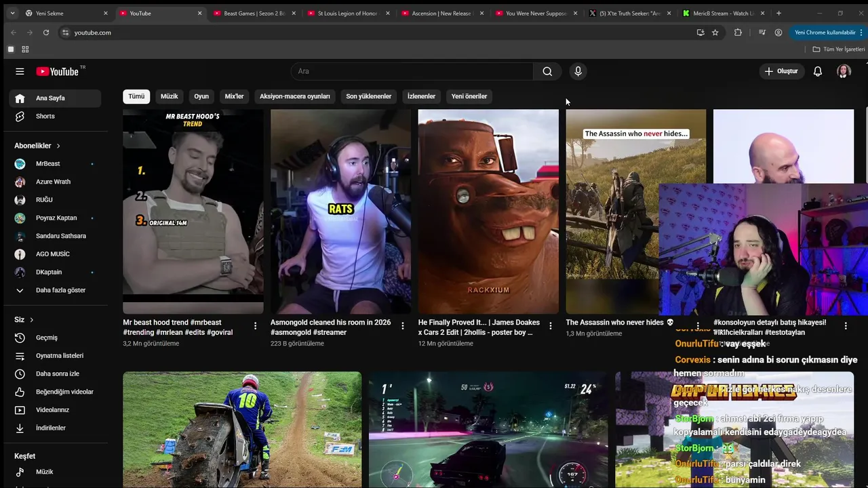Open Videolarınız in the sidebar
The height and width of the screenshot is (488, 868).
tap(55, 409)
